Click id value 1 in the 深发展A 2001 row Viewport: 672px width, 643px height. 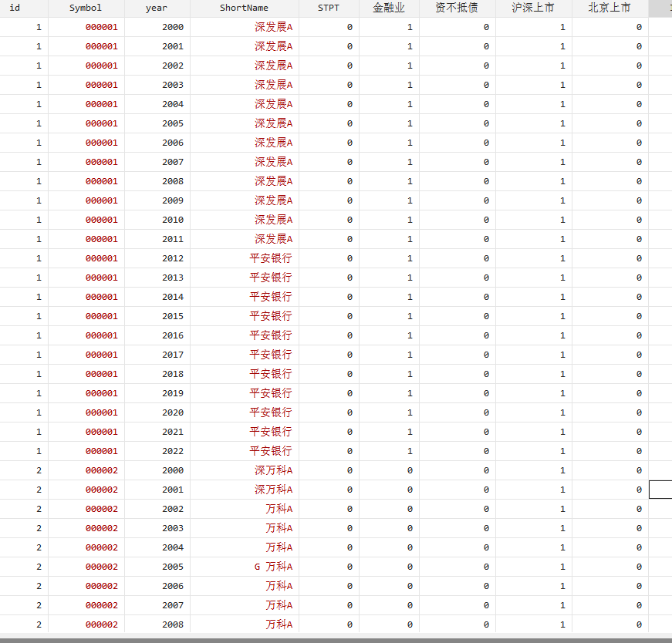(x=39, y=46)
